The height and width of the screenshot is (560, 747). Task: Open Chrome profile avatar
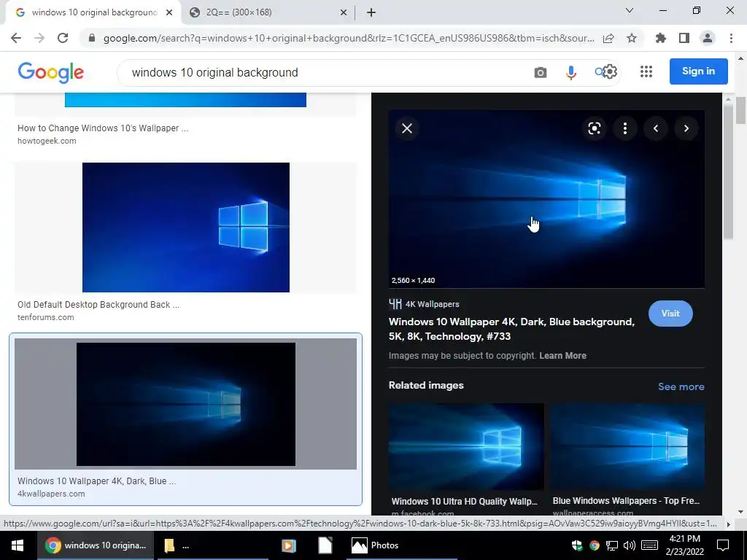pos(708,38)
